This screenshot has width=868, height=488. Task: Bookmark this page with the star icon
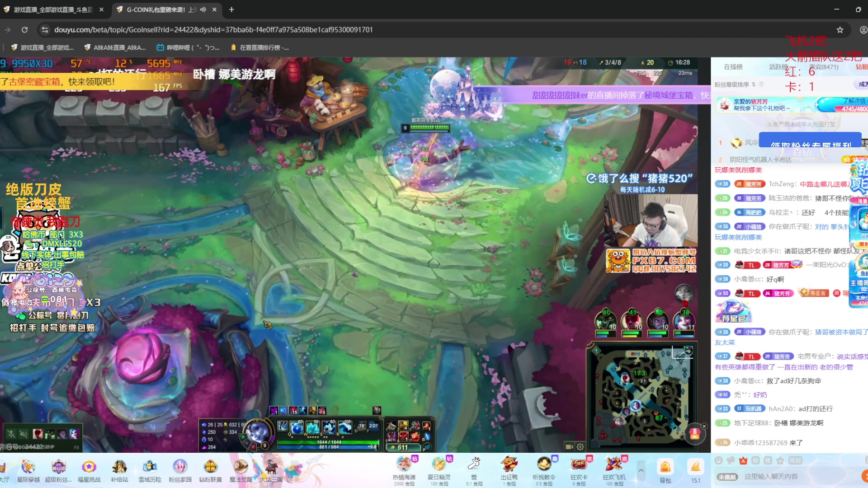[840, 30]
